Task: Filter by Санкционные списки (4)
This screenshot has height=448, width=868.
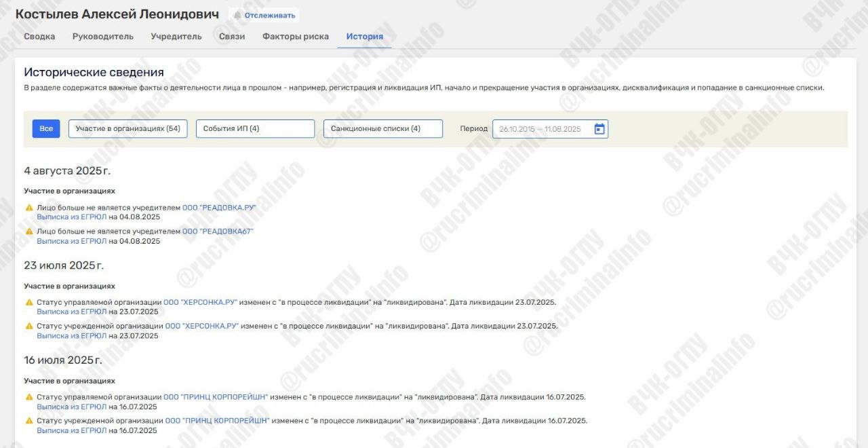Action: click(x=382, y=129)
